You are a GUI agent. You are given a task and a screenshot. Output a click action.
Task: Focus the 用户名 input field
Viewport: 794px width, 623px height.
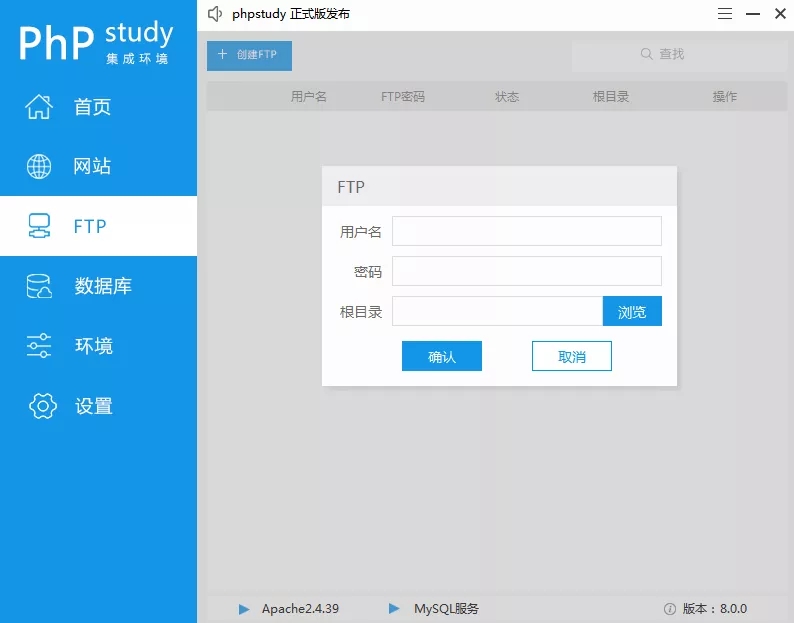point(527,231)
